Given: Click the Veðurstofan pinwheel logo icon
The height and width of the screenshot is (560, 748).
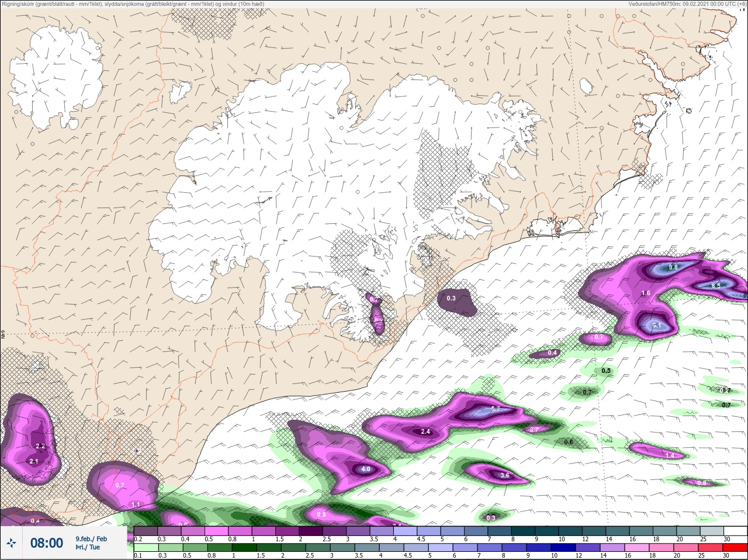Looking at the screenshot, I should tap(11, 543).
